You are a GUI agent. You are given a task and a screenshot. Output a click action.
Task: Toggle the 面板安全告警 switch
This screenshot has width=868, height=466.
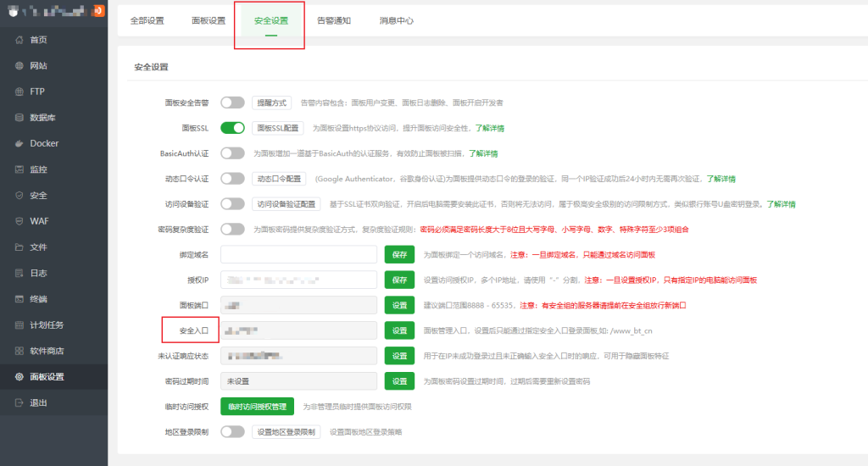(232, 103)
